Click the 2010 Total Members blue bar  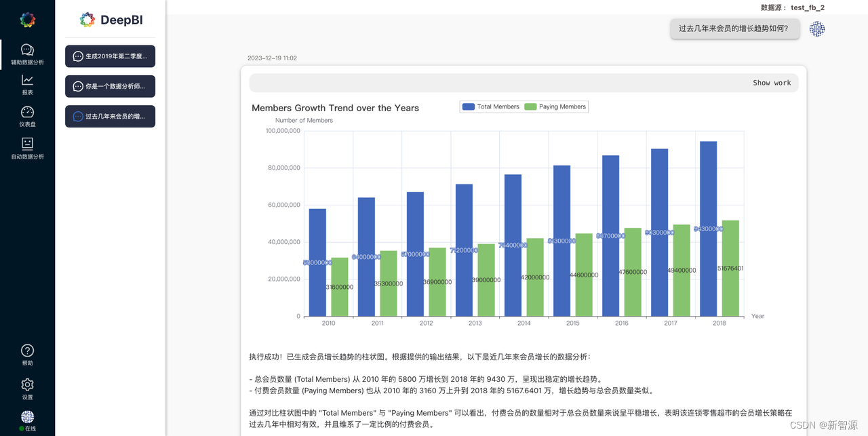coord(317,262)
